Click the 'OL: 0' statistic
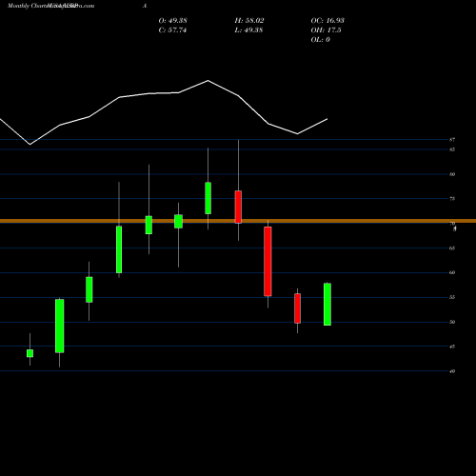The image size is (476, 476). tap(320, 39)
